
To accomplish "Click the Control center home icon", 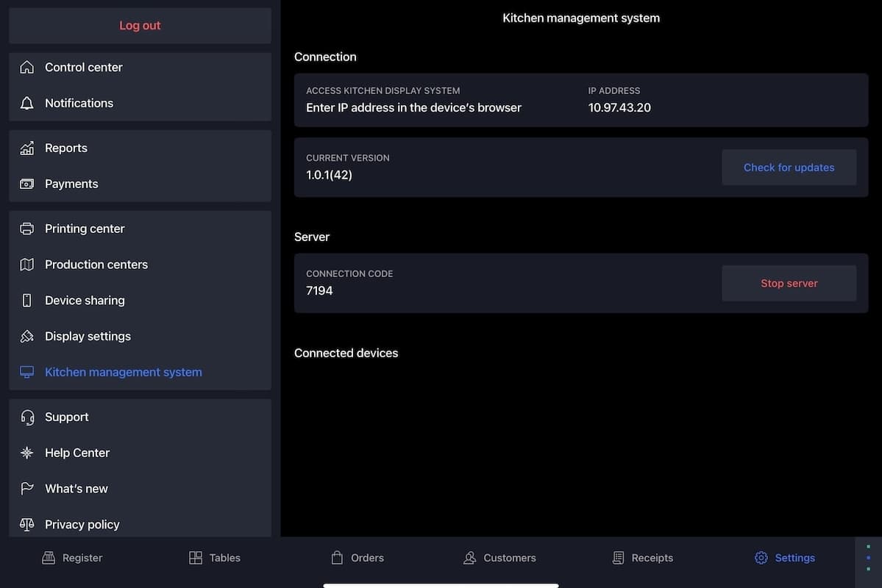I will (x=27, y=68).
